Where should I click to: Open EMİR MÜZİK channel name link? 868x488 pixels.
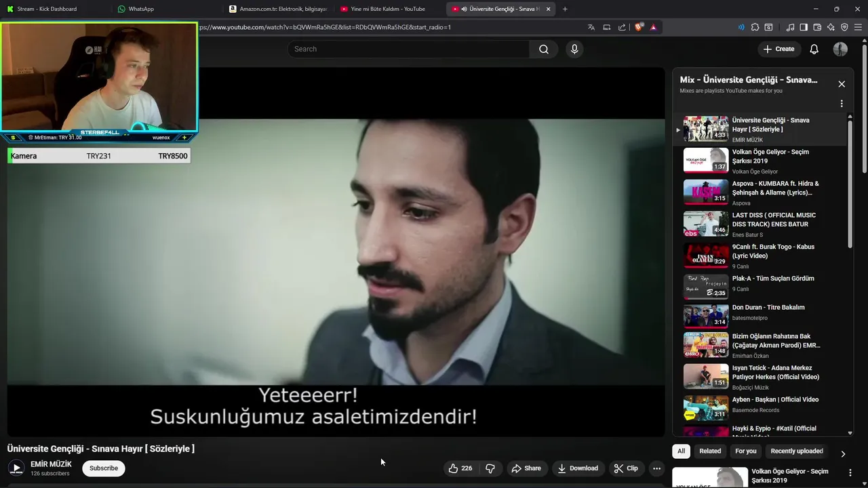click(x=51, y=464)
